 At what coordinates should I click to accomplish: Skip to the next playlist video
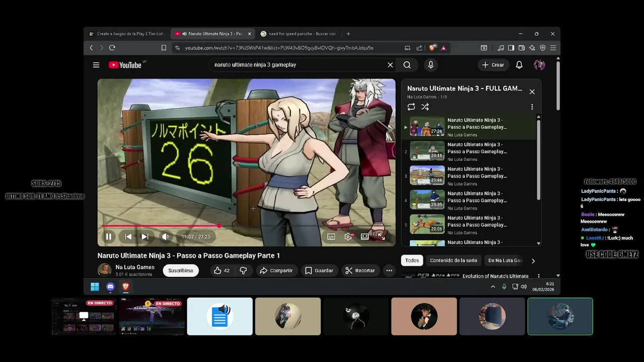145,236
